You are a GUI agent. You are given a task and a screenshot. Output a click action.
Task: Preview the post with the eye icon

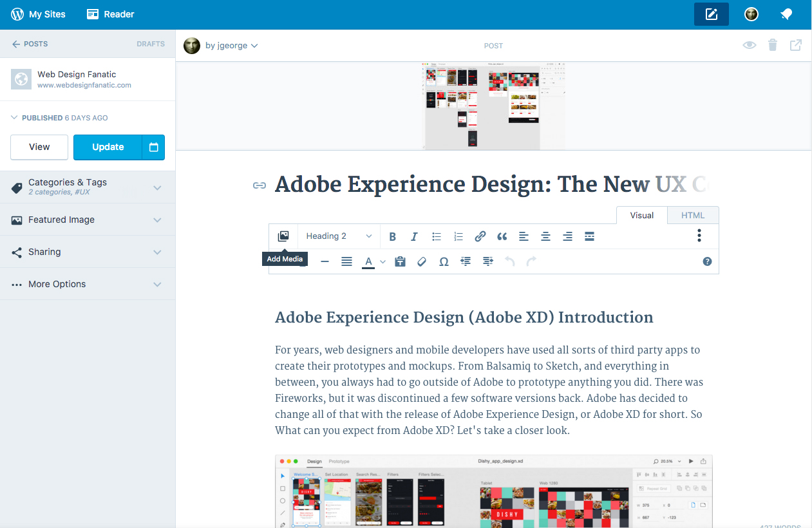[749, 45]
